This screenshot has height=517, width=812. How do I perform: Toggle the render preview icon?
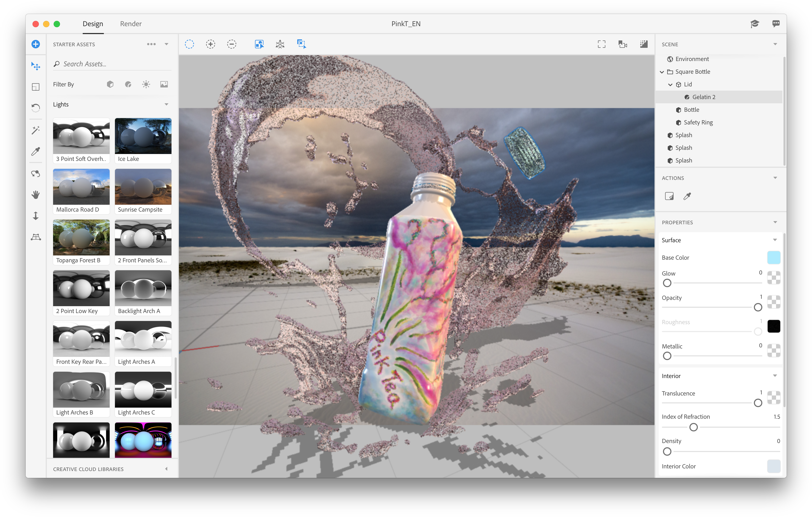click(x=644, y=44)
